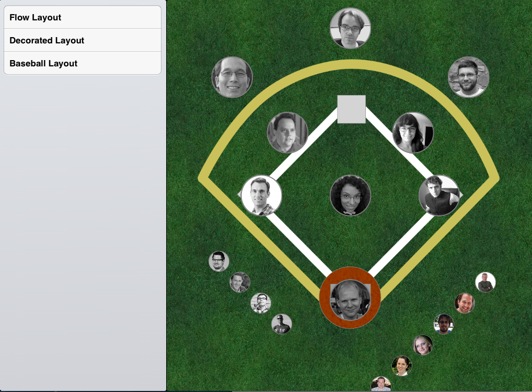Tap the curly-haired pitcher avatar in center
Viewport: 532px width, 392px height.
pyautogui.click(x=350, y=195)
